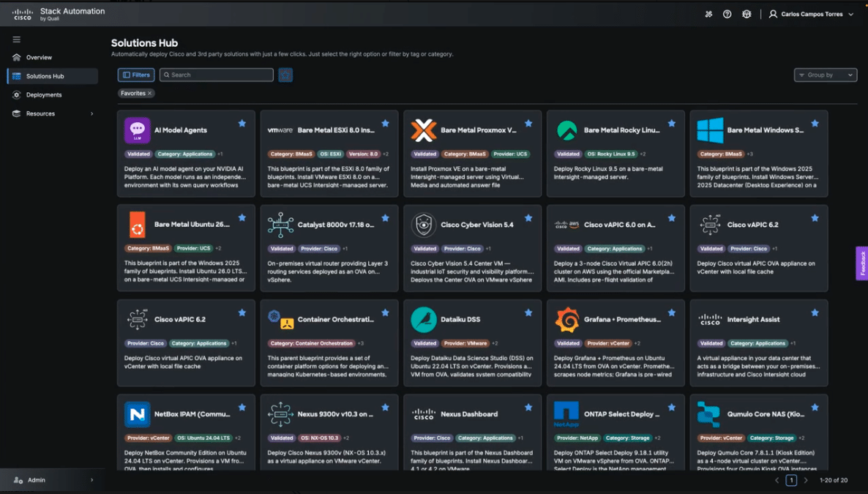868x494 pixels.
Task: Click the Resources sidebar icon
Action: pyautogui.click(x=17, y=113)
